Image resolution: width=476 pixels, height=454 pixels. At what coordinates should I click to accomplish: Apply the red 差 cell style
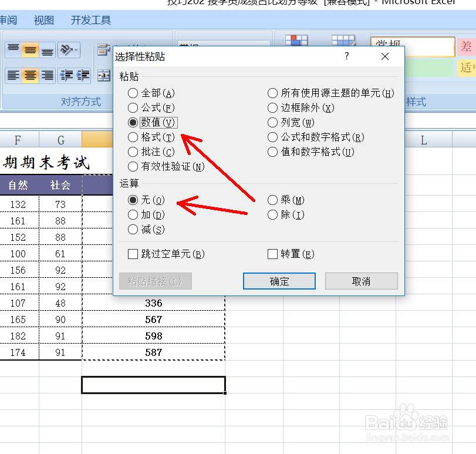467,46
